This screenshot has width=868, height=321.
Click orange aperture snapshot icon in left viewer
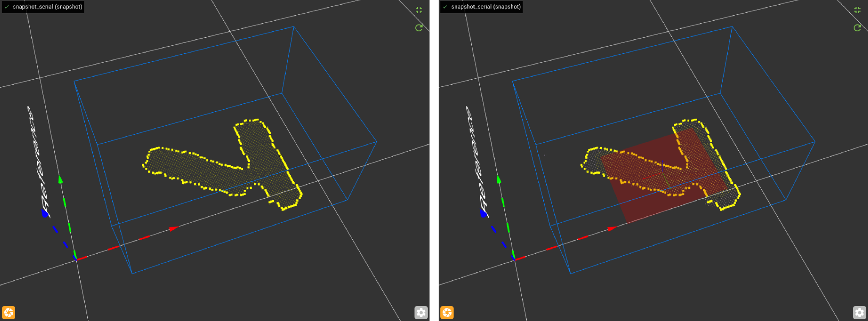(x=8, y=313)
